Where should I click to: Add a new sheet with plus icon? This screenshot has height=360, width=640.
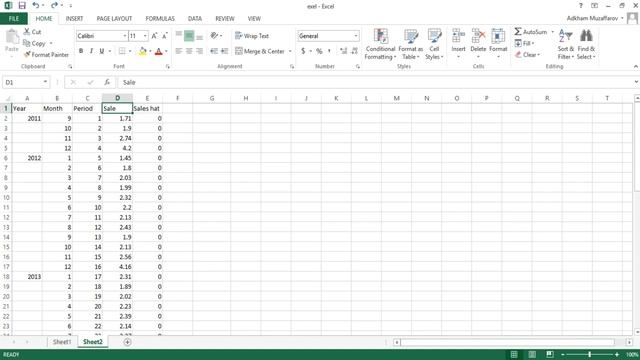(x=127, y=342)
